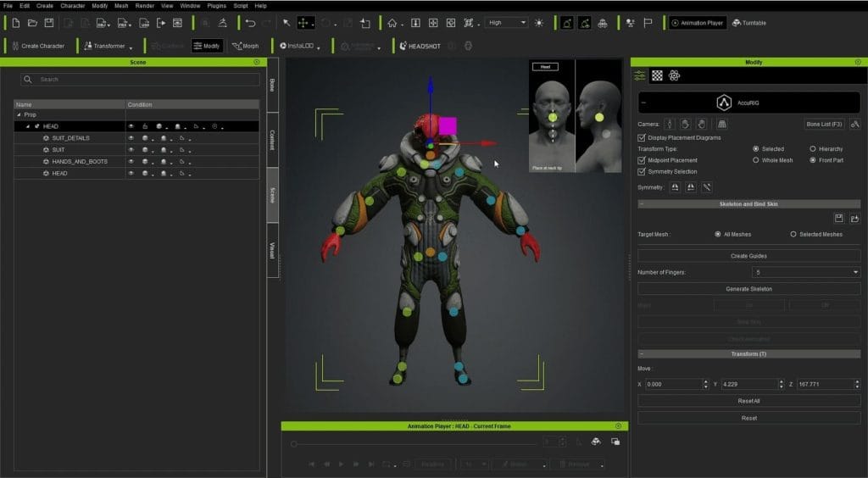Viewport: 868px width, 478px height.
Task: Hide the SUIT_DETAILS mesh via eye icon
Action: pos(131,138)
